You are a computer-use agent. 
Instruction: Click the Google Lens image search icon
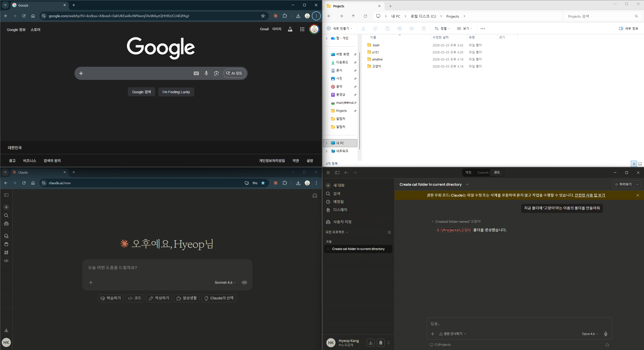pyautogui.click(x=216, y=73)
